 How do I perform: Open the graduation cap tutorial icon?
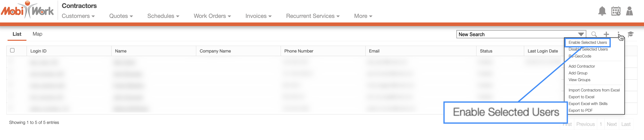point(630,34)
